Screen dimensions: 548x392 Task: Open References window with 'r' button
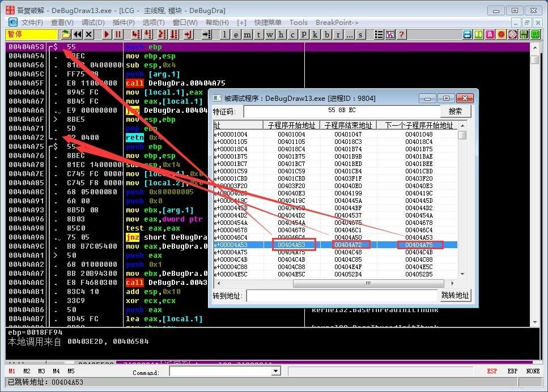pyautogui.click(x=338, y=34)
